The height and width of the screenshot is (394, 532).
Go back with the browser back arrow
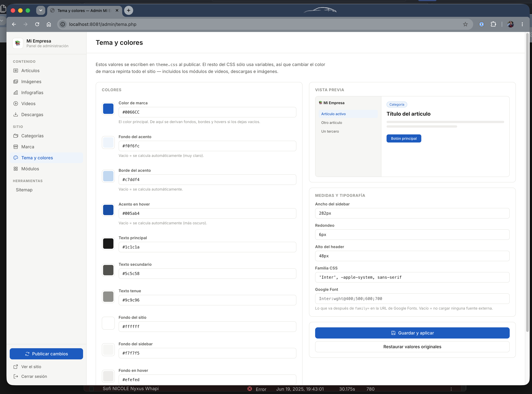pyautogui.click(x=14, y=24)
